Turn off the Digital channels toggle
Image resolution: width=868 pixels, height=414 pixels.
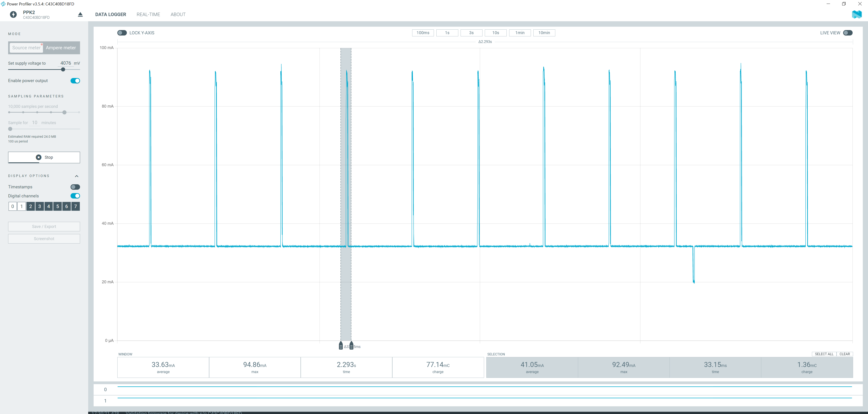click(75, 196)
